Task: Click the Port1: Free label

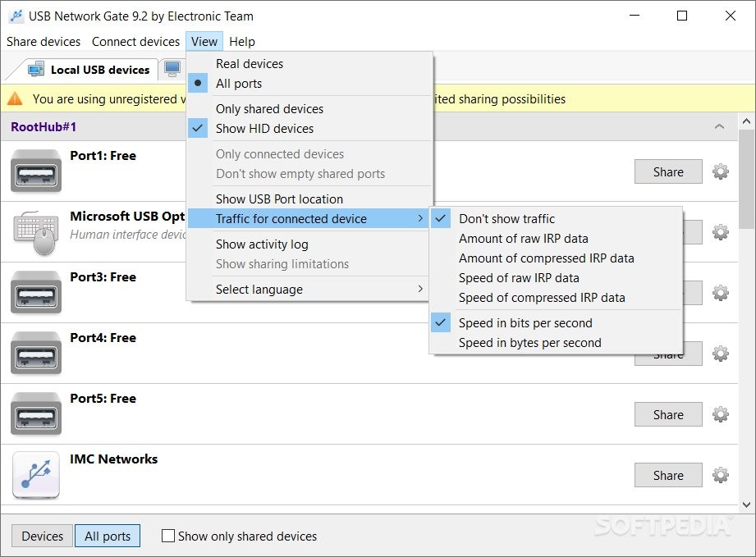Action: click(x=103, y=156)
